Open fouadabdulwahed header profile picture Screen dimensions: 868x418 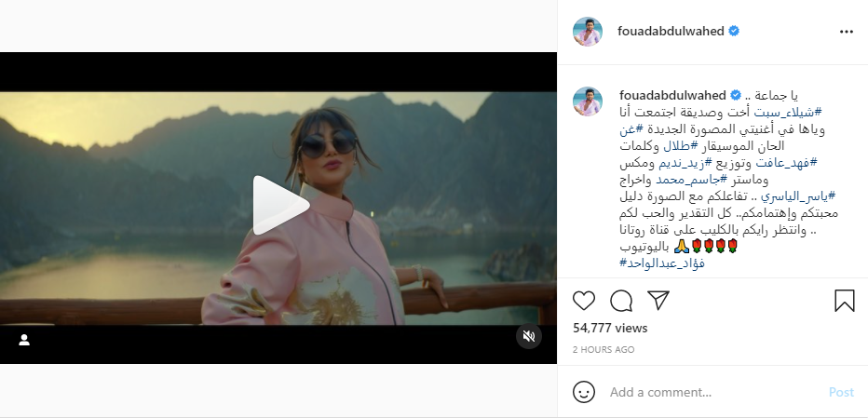tap(588, 32)
